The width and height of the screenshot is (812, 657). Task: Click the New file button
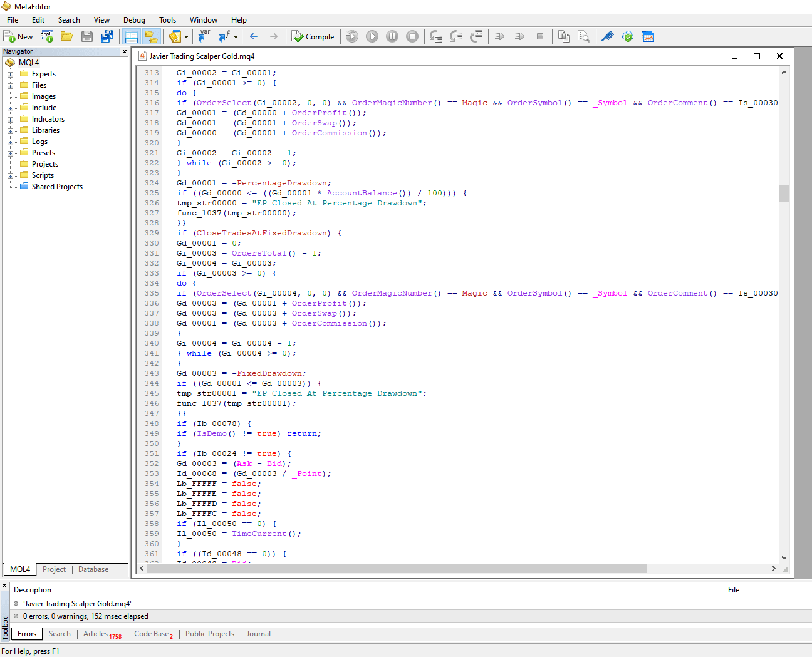pos(18,36)
